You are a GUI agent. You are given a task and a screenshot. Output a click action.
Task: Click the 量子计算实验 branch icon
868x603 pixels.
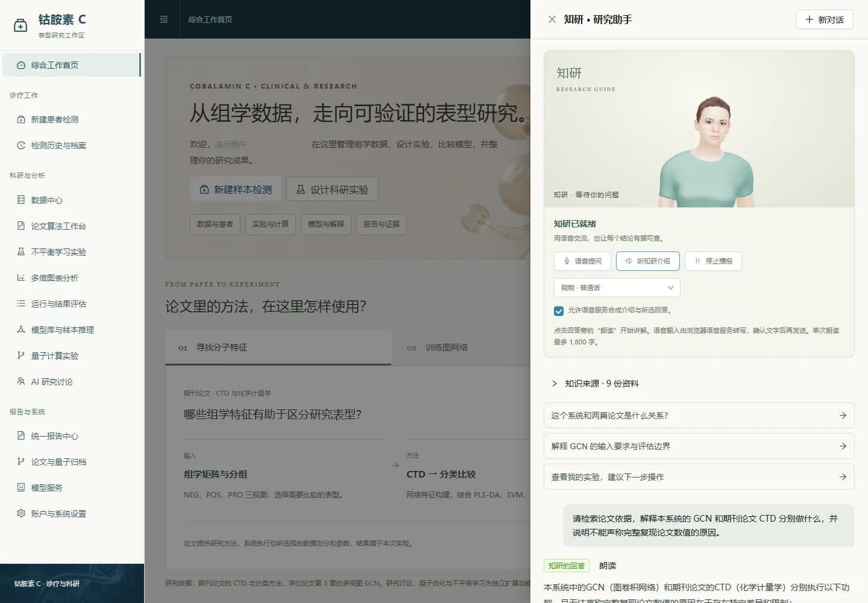[x=21, y=355]
